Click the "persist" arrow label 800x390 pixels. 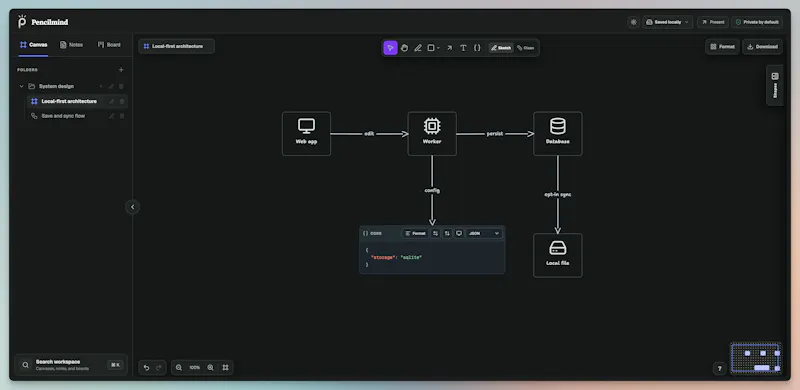495,134
